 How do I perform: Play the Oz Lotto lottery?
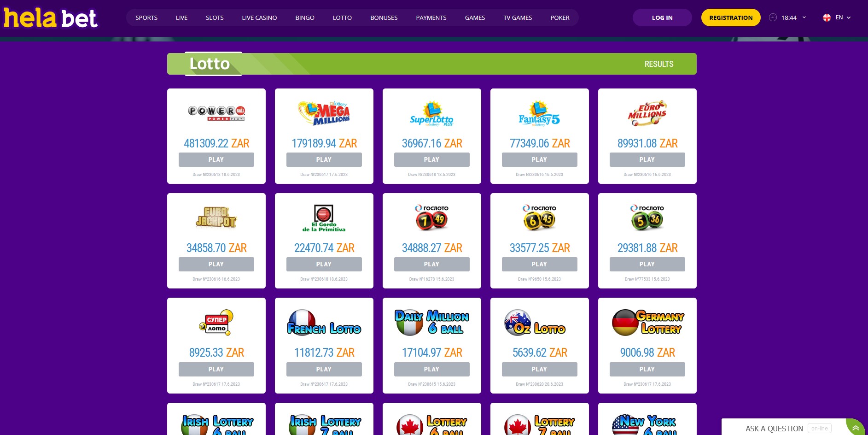point(540,369)
